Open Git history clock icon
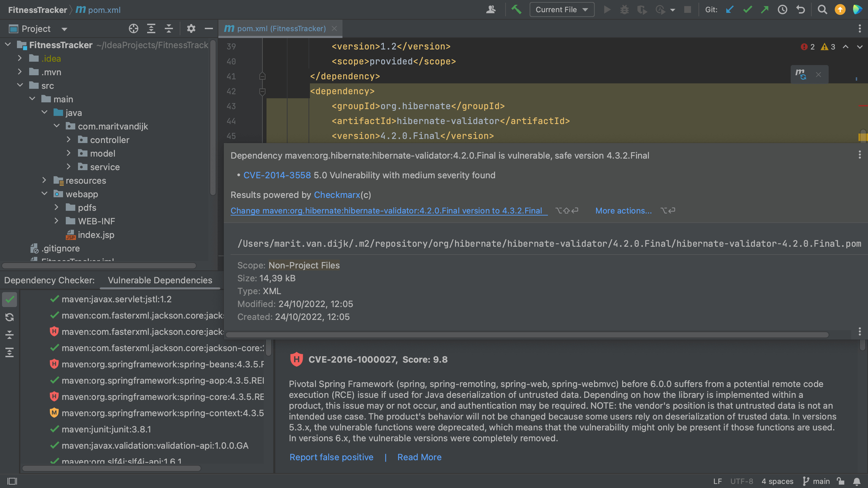 (782, 9)
